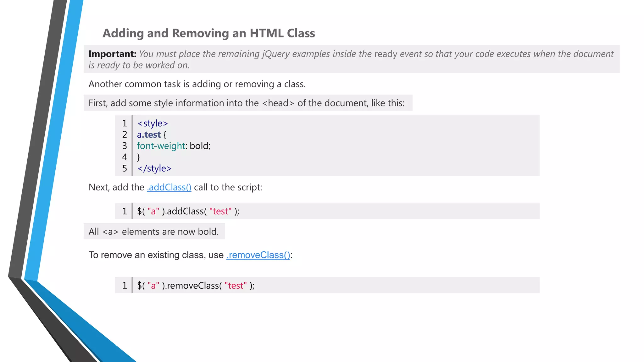Click the closing brace line 4 of style block
Image resolution: width=644 pixels, height=362 pixels.
tap(138, 157)
